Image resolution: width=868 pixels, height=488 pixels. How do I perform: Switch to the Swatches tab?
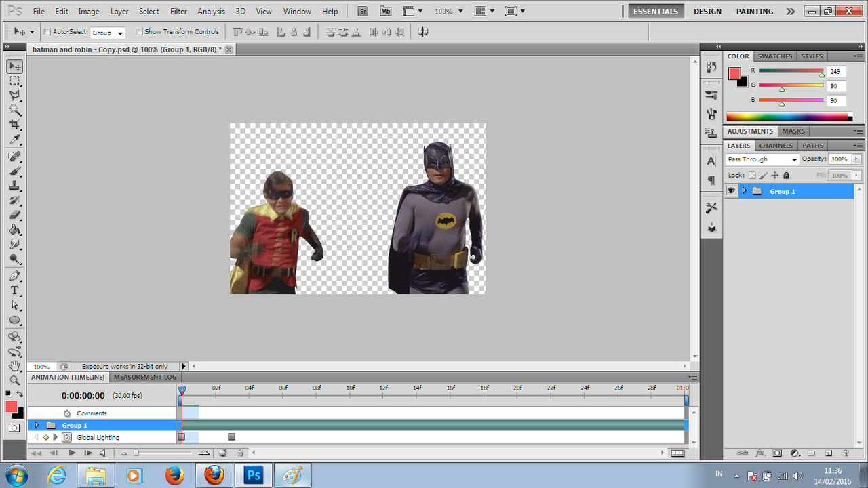[x=774, y=56]
